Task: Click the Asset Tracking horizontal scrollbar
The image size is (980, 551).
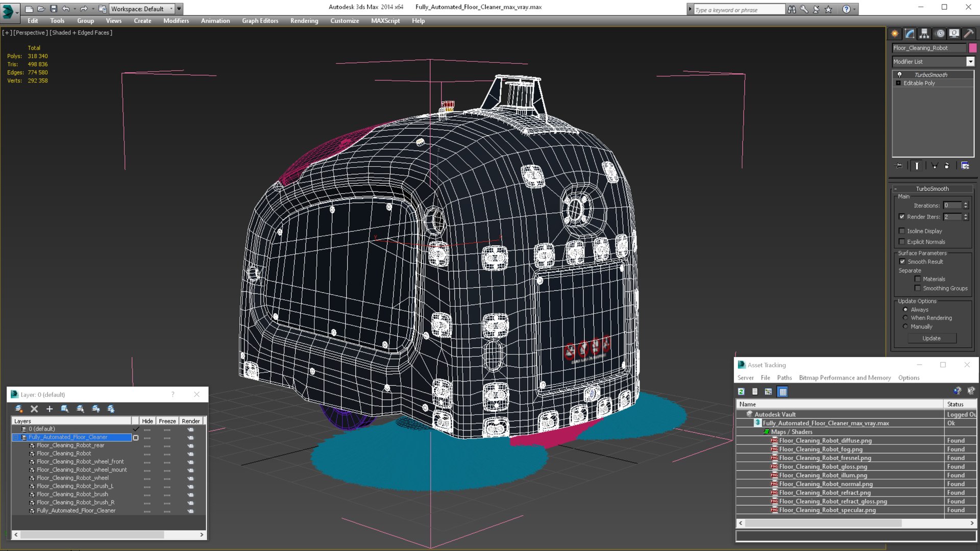Action: pyautogui.click(x=856, y=523)
